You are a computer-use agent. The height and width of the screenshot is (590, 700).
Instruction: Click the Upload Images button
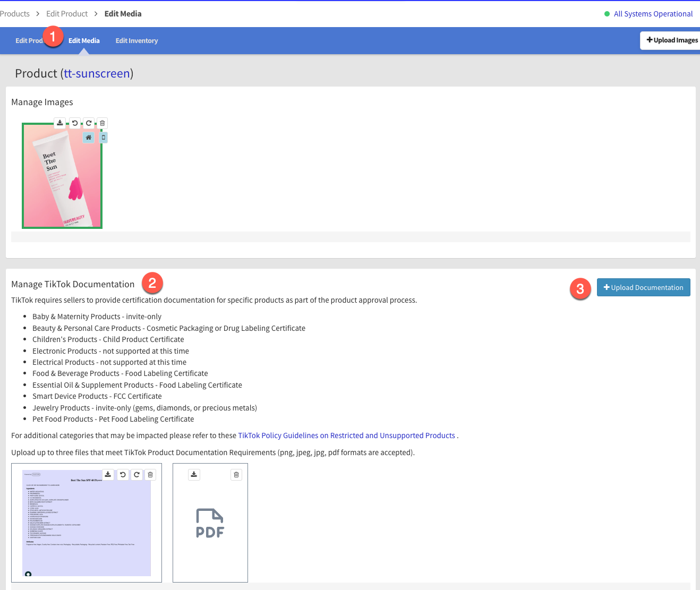(671, 40)
